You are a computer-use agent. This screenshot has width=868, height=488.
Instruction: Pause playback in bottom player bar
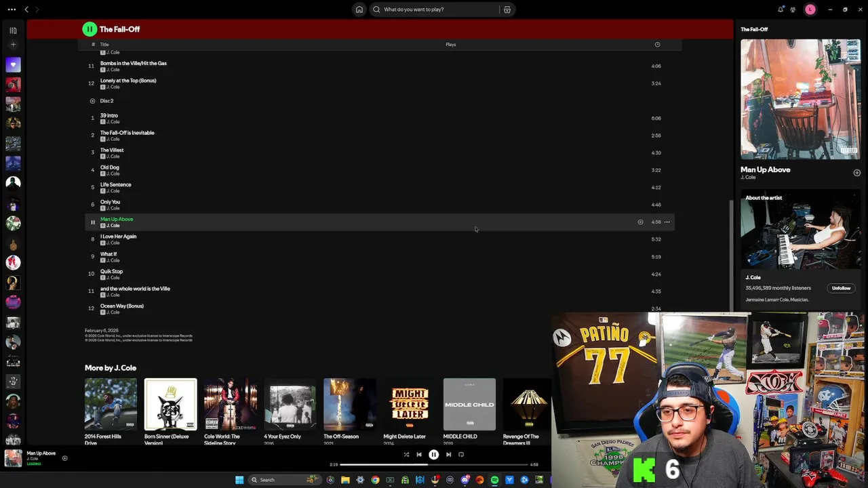433,455
